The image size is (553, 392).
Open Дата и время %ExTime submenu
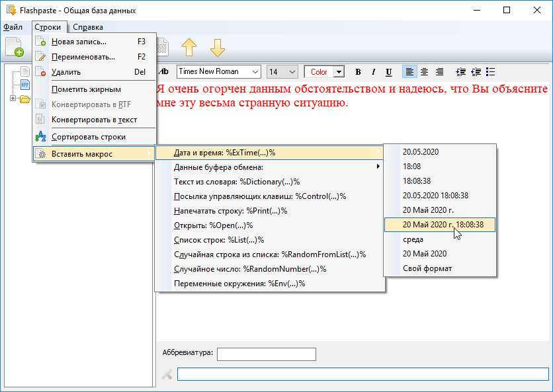(x=270, y=153)
